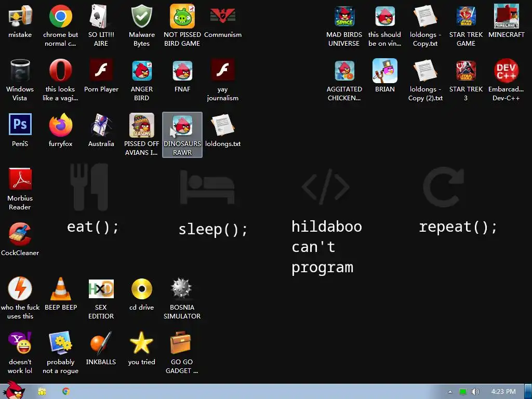532x399 pixels.
Task: Select 'who the fuck uses this' lightning icon
Action: (x=20, y=289)
